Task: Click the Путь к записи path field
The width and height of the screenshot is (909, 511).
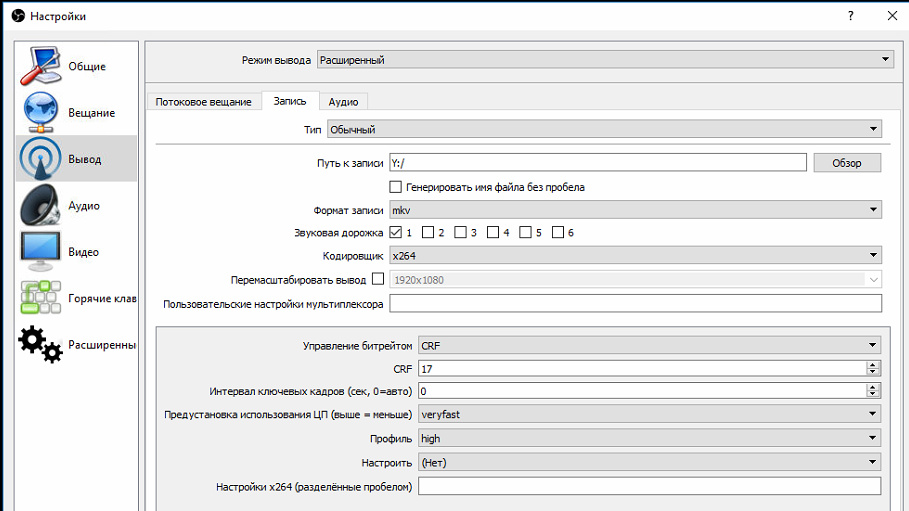Action: tap(598, 162)
